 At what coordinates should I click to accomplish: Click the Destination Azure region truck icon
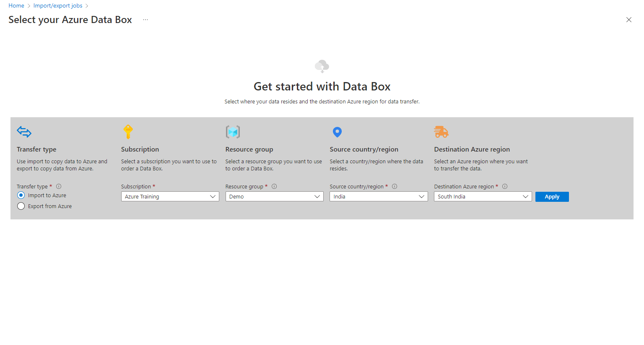(441, 132)
